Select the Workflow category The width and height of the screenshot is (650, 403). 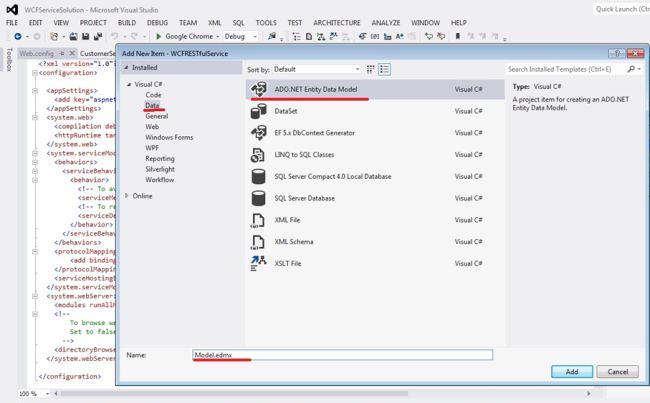160,180
